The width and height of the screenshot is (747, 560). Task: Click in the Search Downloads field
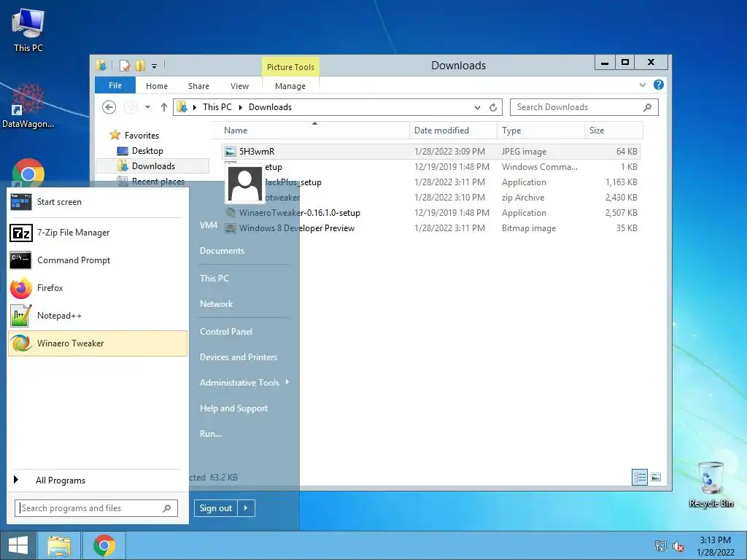pyautogui.click(x=584, y=107)
